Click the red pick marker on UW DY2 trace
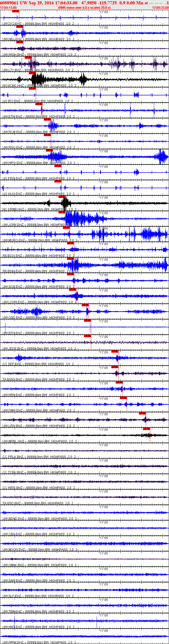169x644 pixels. coord(15,11)
